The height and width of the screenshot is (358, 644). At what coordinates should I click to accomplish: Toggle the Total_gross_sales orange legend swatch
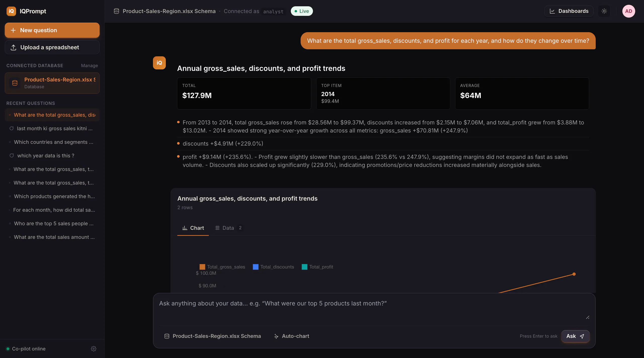point(202,267)
